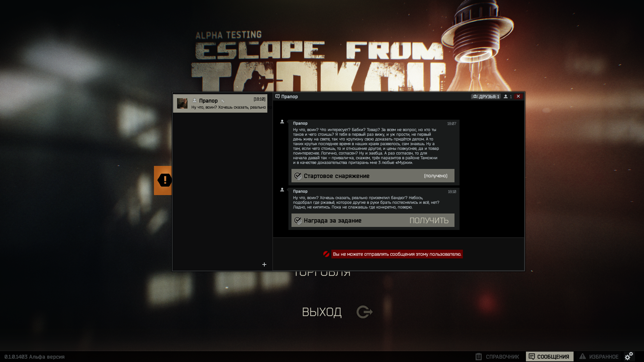
Task: Click the 18:07 message timestamp
Action: [451, 124]
